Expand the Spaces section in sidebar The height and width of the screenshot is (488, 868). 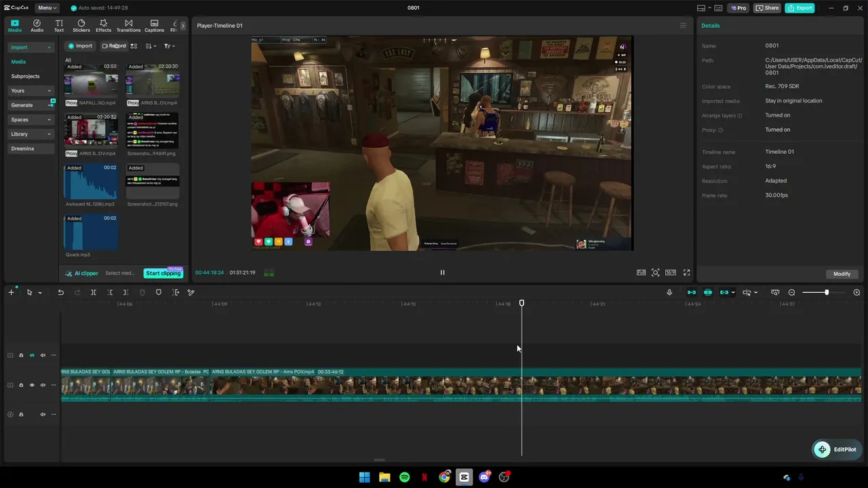pos(49,120)
